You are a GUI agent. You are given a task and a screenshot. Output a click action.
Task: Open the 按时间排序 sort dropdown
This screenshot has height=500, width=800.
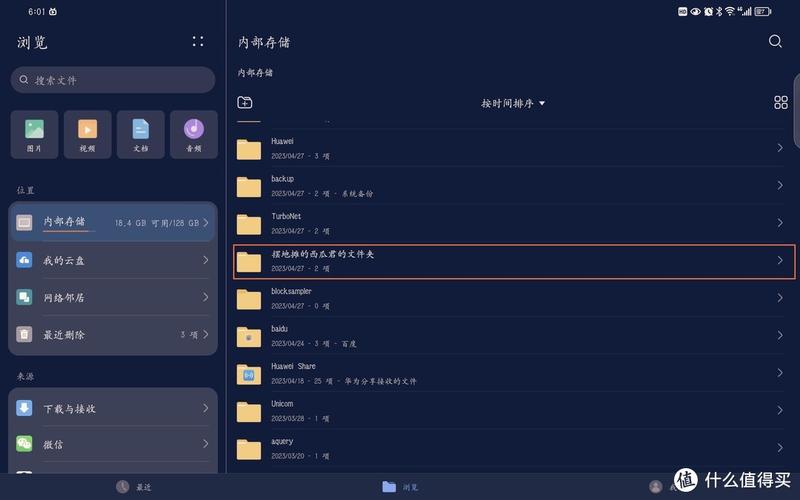pos(513,103)
